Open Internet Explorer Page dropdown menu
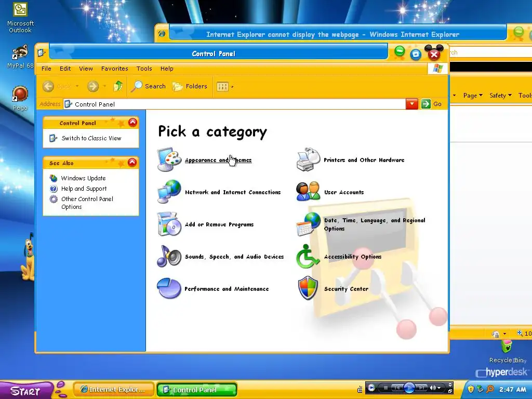532x399 pixels. pyautogui.click(x=473, y=96)
